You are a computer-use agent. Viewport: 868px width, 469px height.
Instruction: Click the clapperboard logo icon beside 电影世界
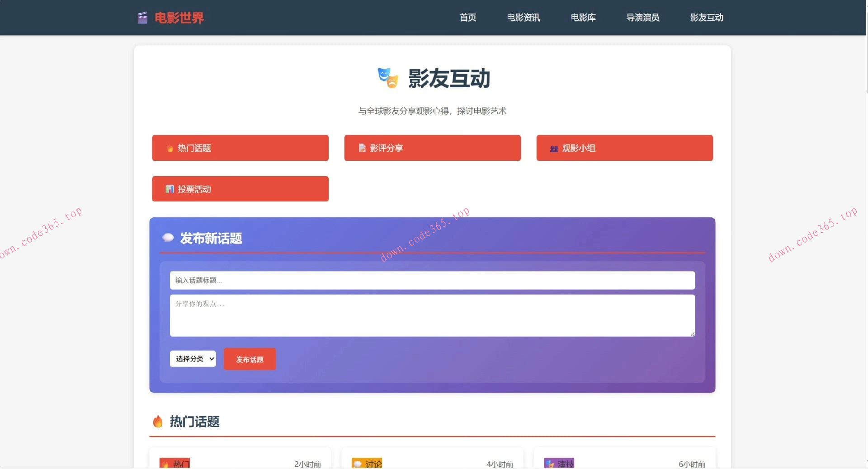[x=142, y=18]
